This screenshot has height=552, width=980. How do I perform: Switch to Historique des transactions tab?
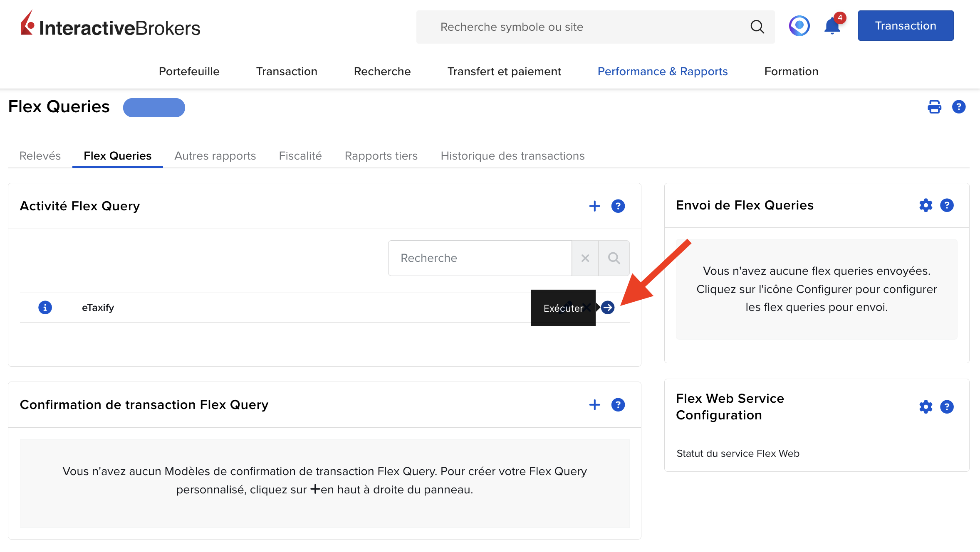(x=512, y=156)
